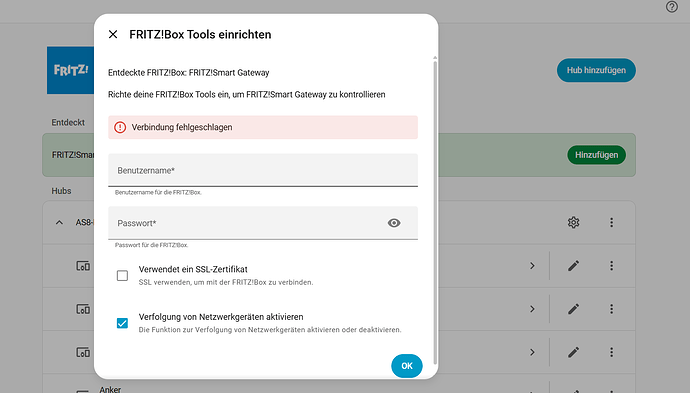Click first device row devices icon
This screenshot has width=690, height=393.
(x=83, y=266)
